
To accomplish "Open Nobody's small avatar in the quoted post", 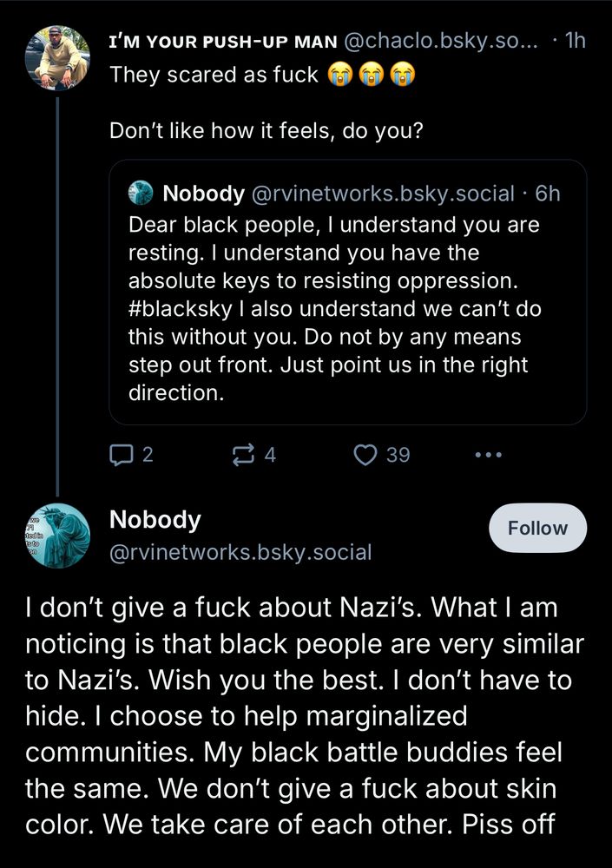I will tap(141, 193).
